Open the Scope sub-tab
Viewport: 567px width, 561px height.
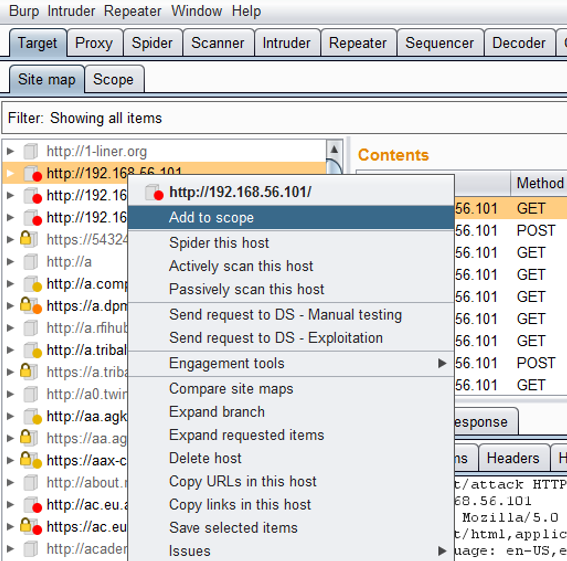[114, 79]
